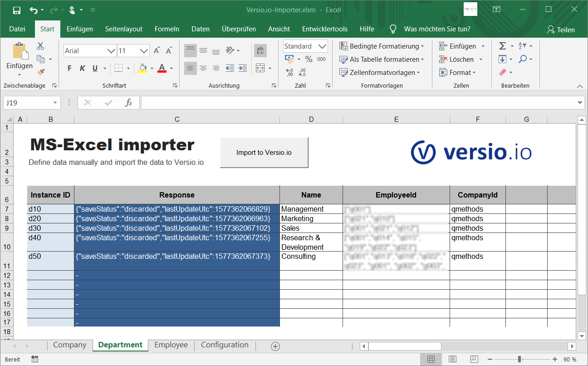Click the merge and center icon
The width and height of the screenshot is (588, 366).
click(260, 68)
